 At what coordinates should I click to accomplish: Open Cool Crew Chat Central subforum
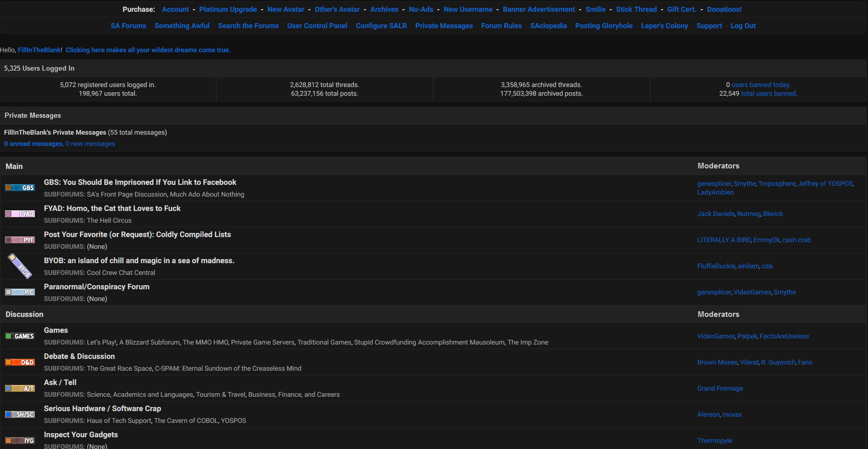[x=121, y=273]
